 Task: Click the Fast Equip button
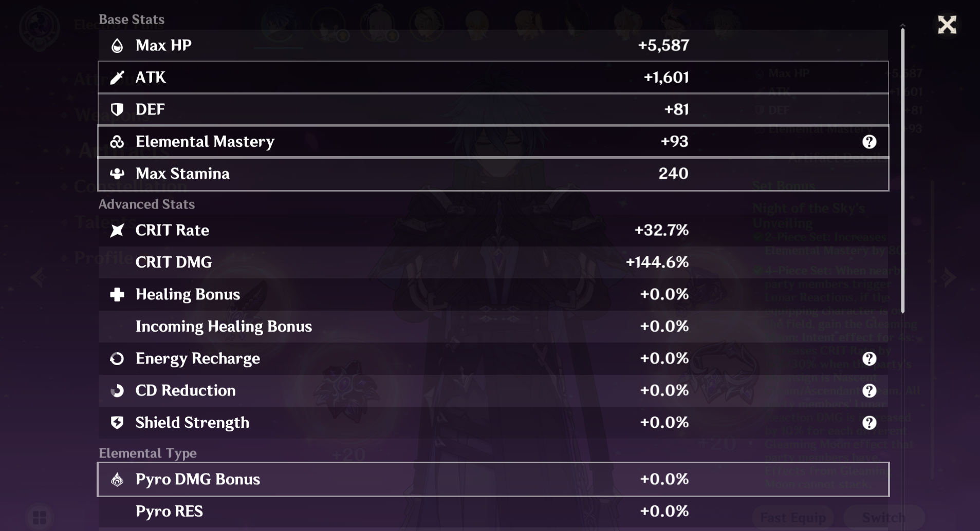pos(792,518)
